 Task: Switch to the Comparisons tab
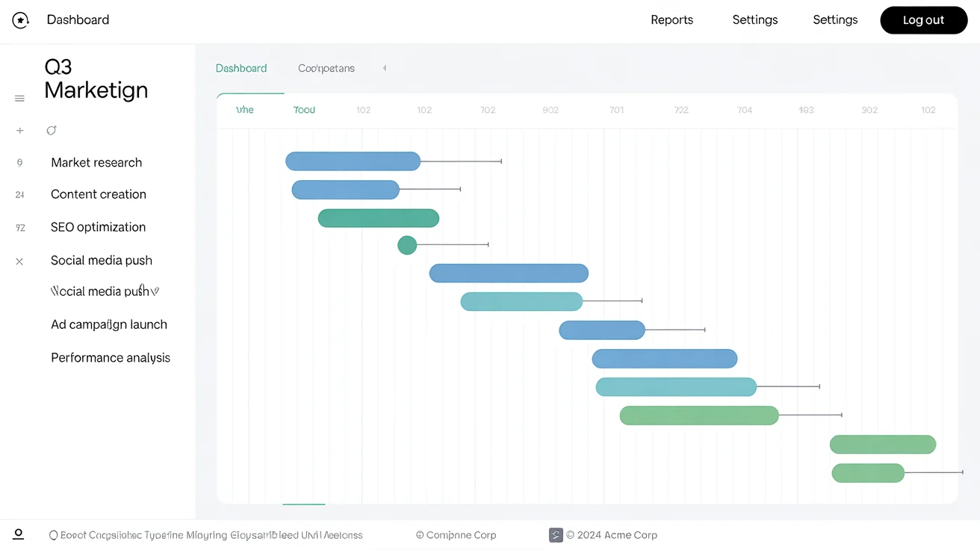[x=326, y=68]
